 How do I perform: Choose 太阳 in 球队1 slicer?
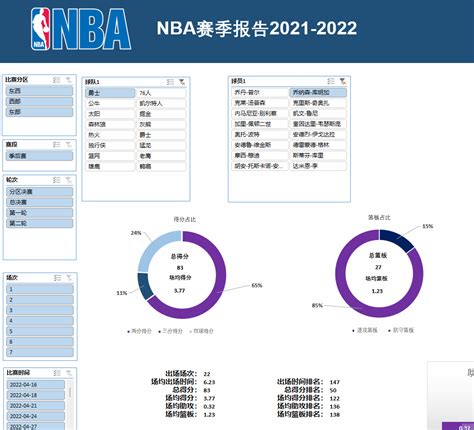(110, 114)
